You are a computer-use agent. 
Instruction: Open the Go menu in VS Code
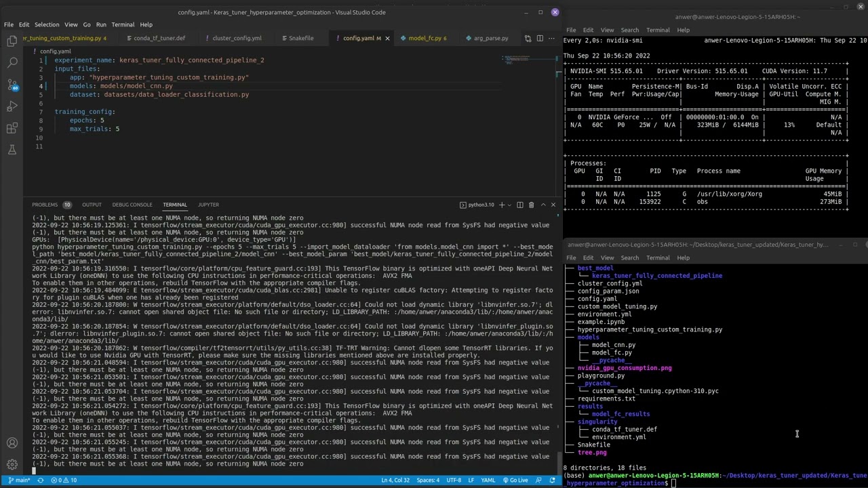click(x=87, y=24)
